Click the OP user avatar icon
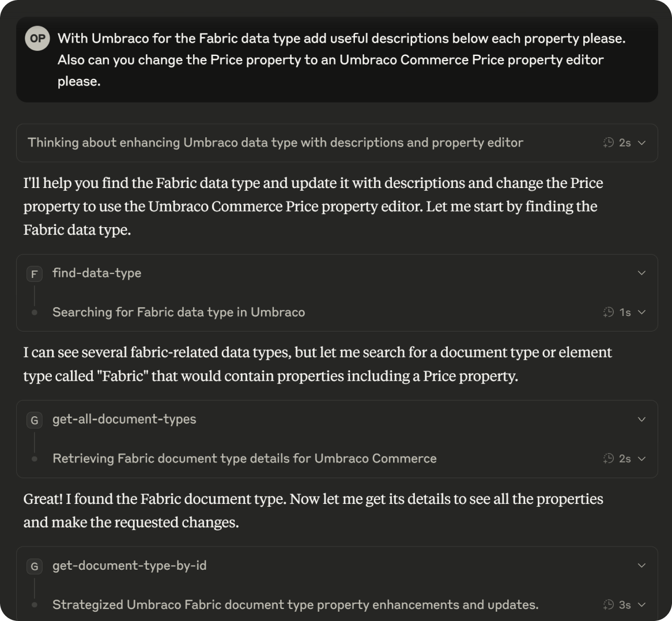This screenshot has height=621, width=672. tap(37, 39)
